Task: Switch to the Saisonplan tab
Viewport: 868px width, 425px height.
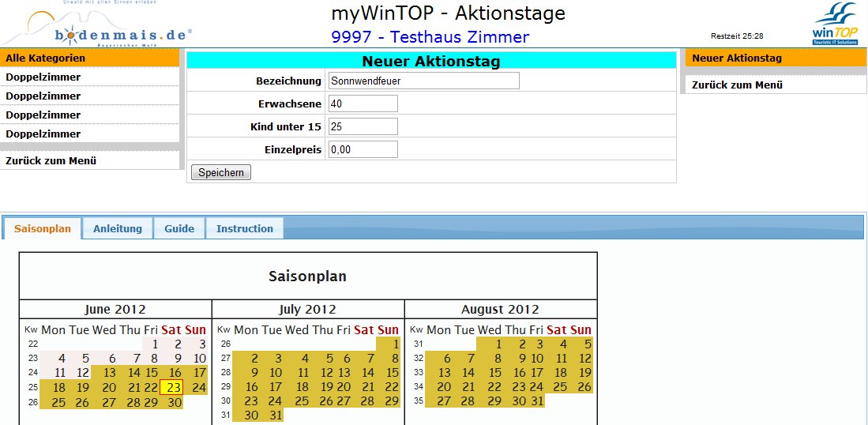Action: 43,229
